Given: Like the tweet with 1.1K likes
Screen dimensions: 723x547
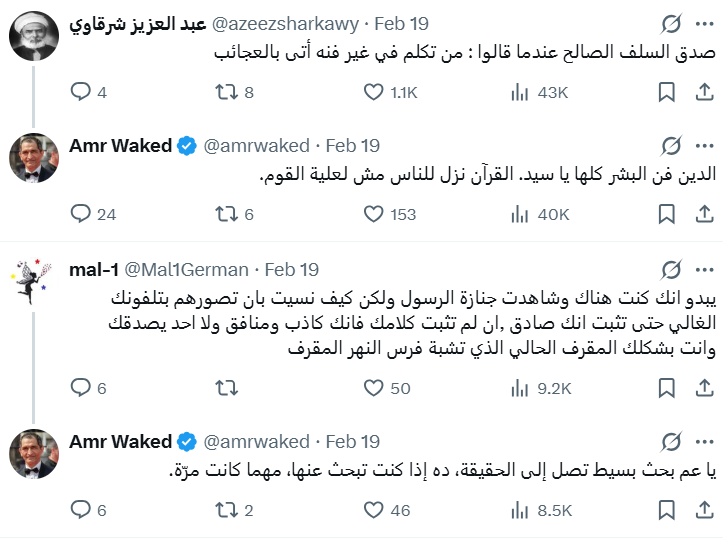Looking at the screenshot, I should (x=373, y=93).
